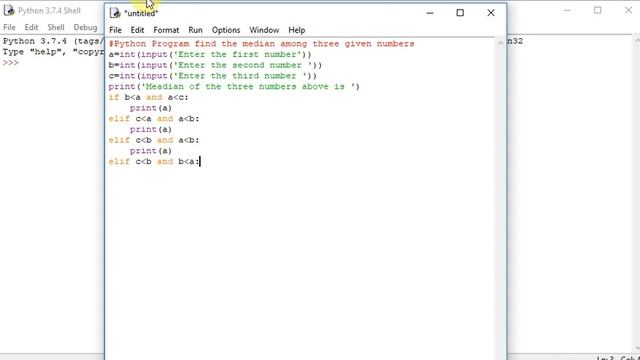
Task: Open the Options menu in editor
Action: pyautogui.click(x=226, y=30)
